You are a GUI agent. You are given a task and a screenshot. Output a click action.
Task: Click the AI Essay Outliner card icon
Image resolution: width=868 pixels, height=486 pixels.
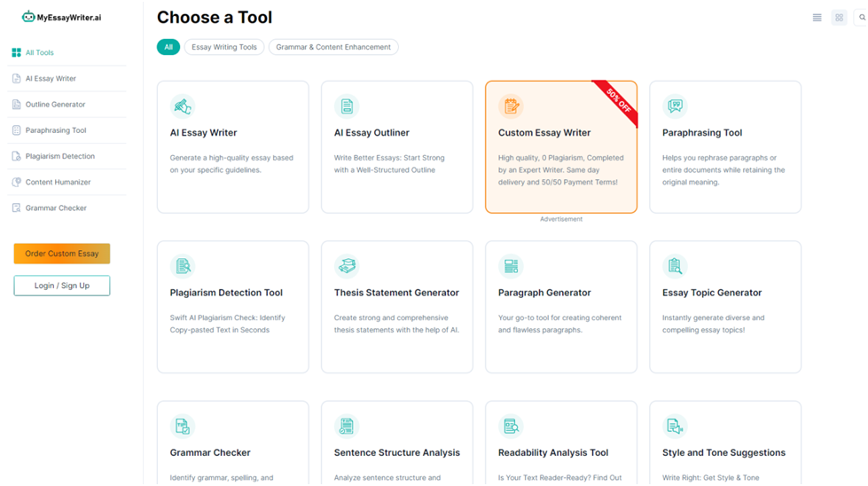(347, 106)
